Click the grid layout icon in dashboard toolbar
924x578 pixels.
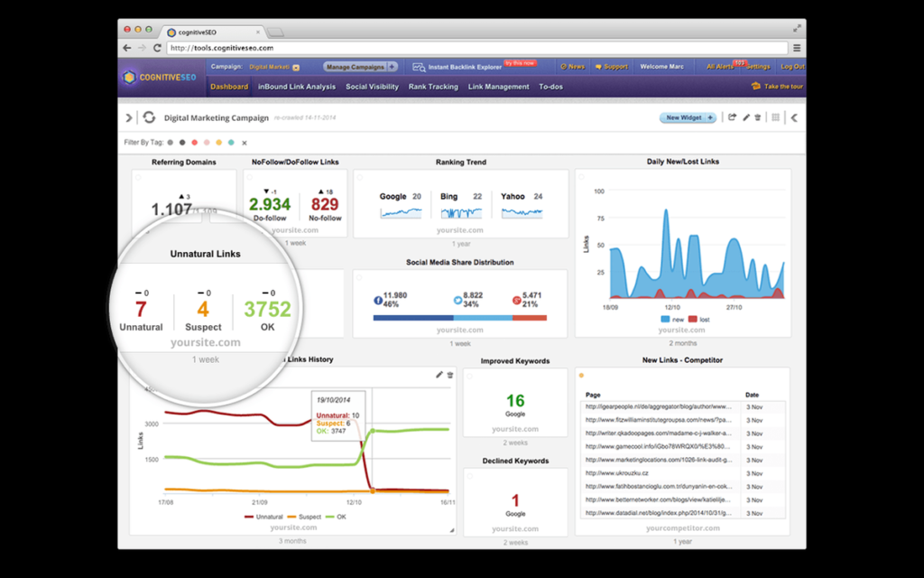775,117
